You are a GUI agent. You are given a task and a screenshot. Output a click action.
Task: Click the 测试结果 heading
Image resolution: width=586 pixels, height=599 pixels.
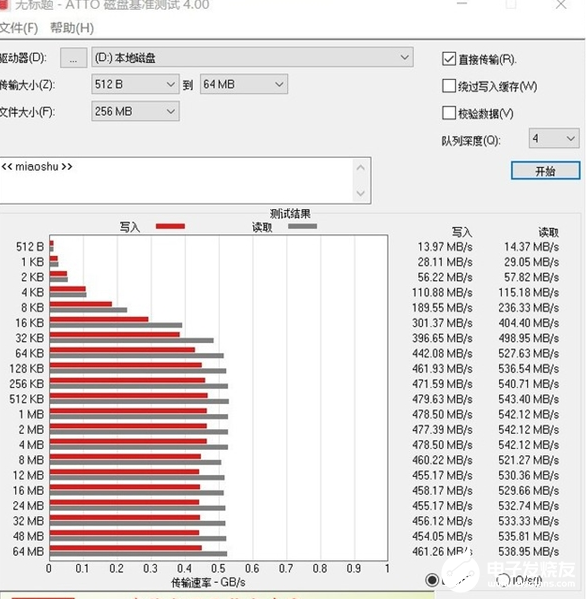(x=290, y=214)
